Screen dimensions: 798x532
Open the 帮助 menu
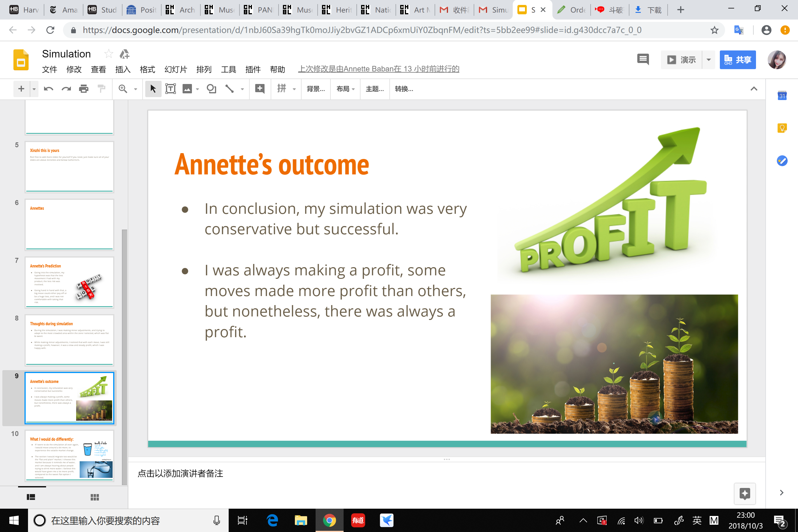coord(277,69)
